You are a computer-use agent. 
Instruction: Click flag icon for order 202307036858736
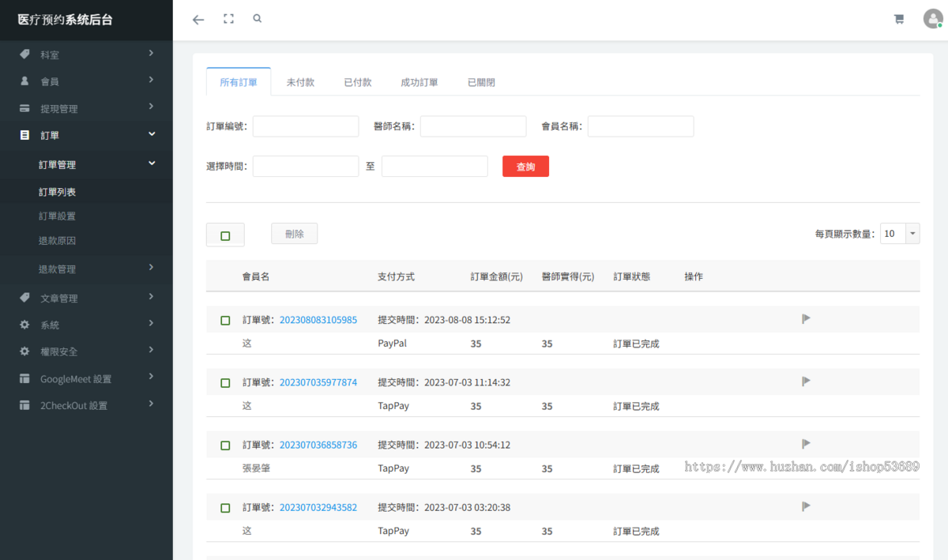click(x=807, y=444)
